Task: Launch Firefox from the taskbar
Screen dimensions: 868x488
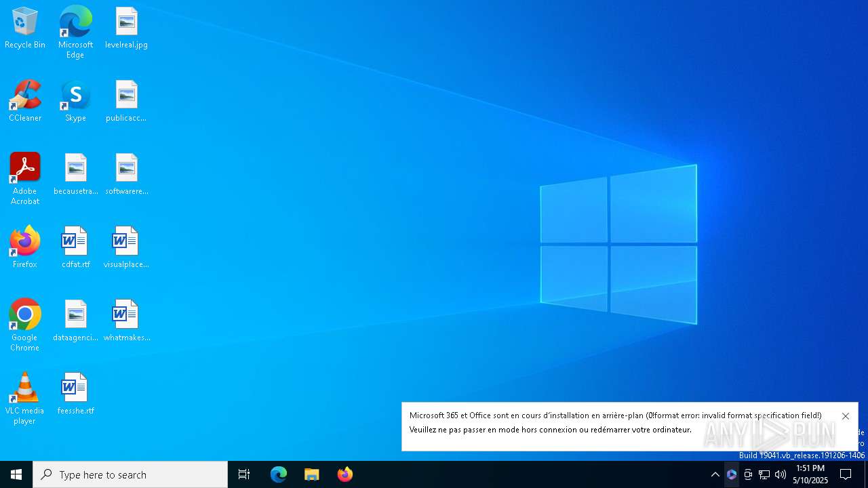Action: click(x=345, y=474)
